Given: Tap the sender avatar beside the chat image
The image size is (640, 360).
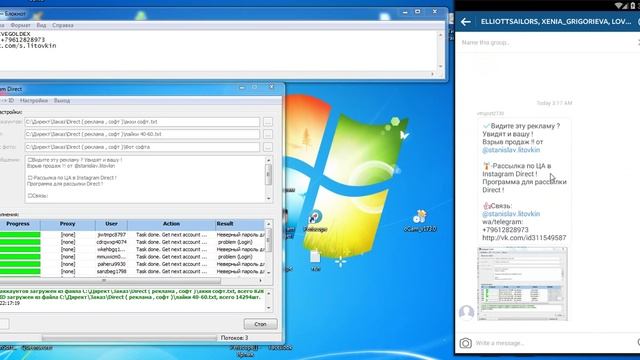Looking at the screenshot, I should 467,312.
